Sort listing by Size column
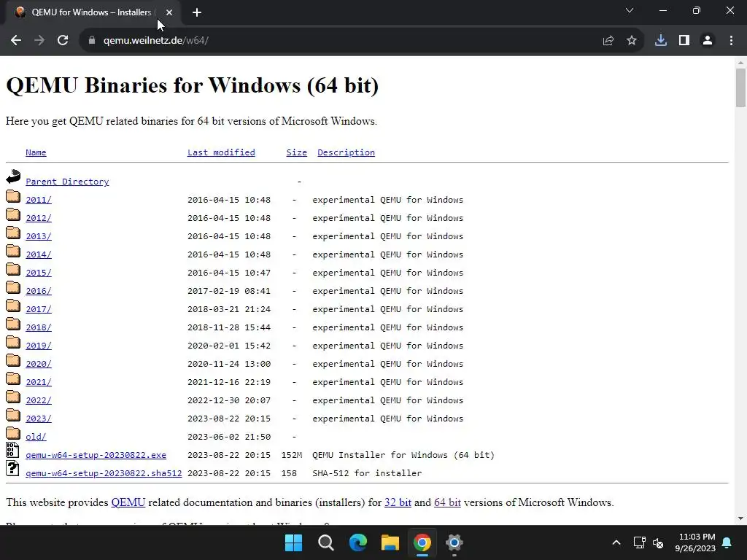The width and height of the screenshot is (747, 560). (x=296, y=152)
